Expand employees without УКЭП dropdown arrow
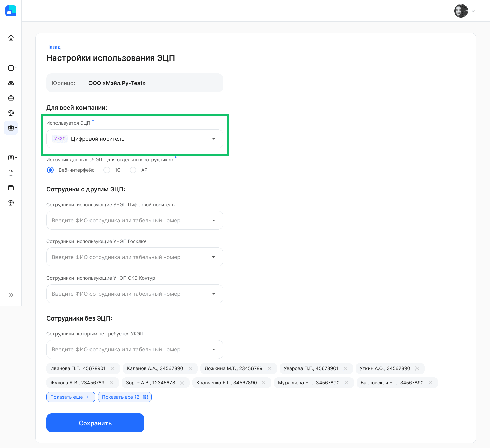Screen dimensions: 490x448 [214, 349]
